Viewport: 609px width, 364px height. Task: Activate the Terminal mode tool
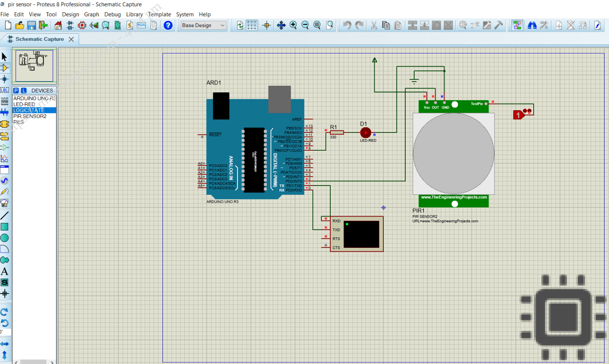point(5,136)
